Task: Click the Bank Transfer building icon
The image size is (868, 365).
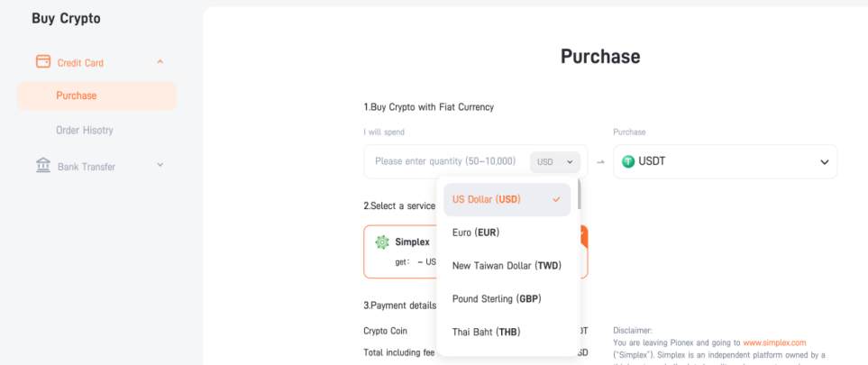Action: pos(43,166)
